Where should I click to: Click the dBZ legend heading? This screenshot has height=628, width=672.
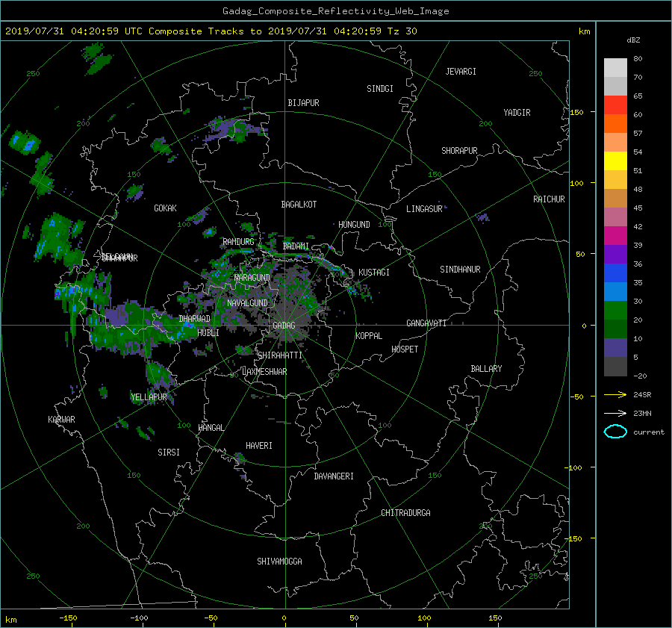click(633, 40)
